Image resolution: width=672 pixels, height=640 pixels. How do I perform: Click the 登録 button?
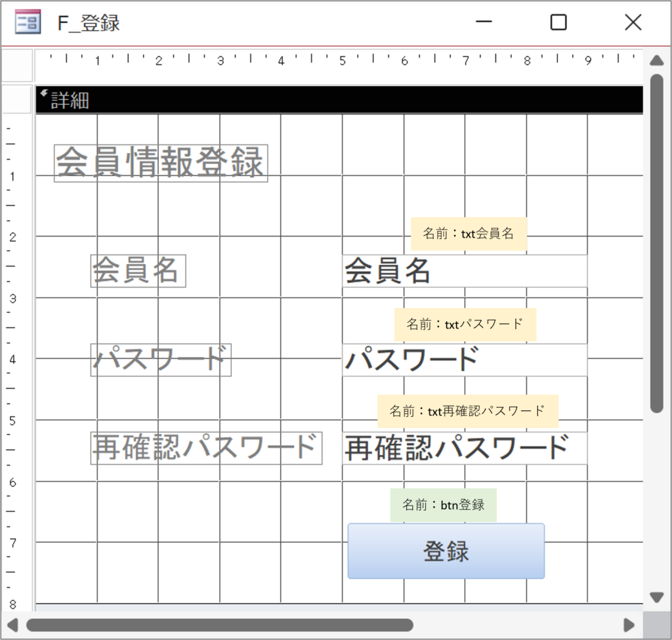tap(446, 551)
